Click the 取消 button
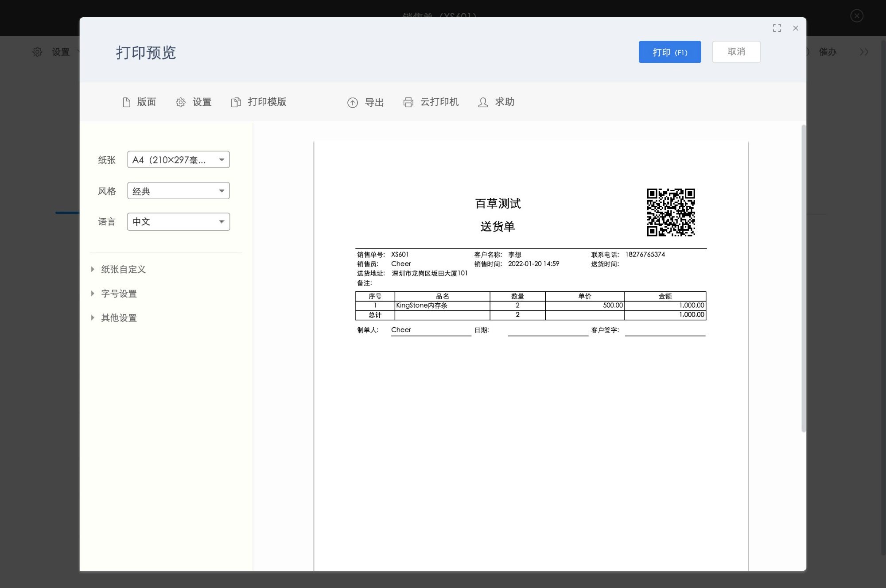Screen dimensions: 886x588 (x=736, y=52)
